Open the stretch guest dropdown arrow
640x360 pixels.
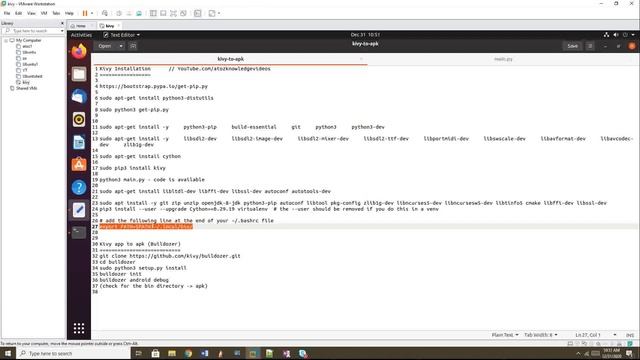[x=219, y=13]
